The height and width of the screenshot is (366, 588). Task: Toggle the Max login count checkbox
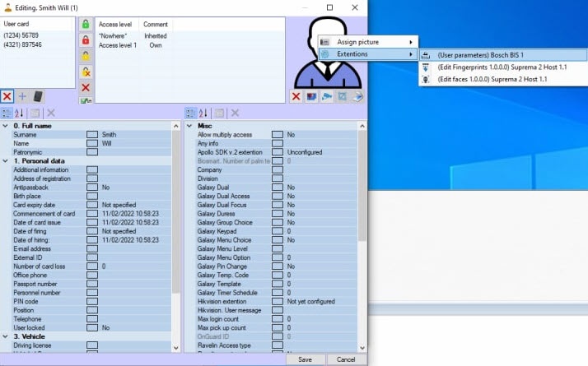(278, 319)
